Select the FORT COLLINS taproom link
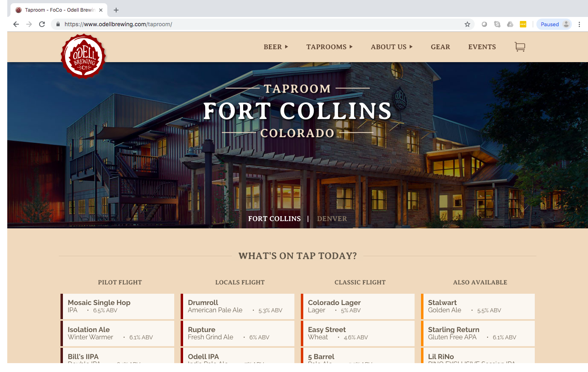 (274, 219)
